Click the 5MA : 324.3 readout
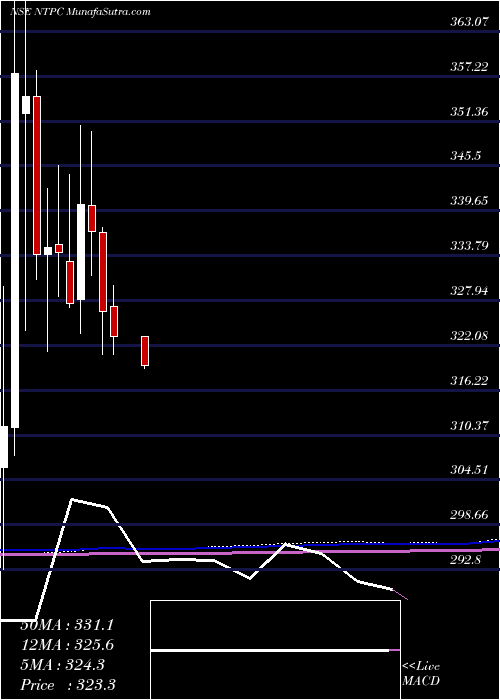Viewport: 500px width, 700px height. pos(62,665)
